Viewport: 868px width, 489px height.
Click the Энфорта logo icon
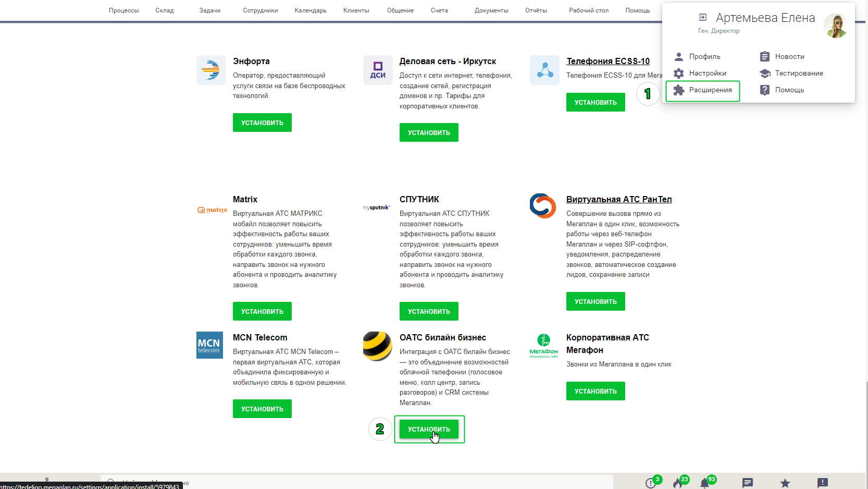(211, 70)
